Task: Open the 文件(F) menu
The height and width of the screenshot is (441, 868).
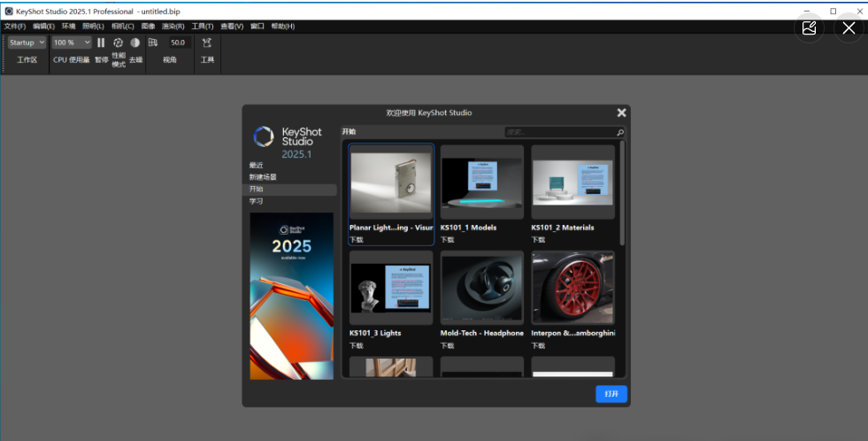Action: coord(15,26)
